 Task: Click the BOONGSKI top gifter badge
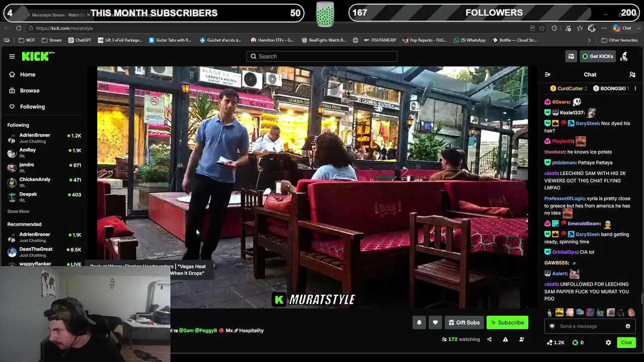click(x=611, y=88)
